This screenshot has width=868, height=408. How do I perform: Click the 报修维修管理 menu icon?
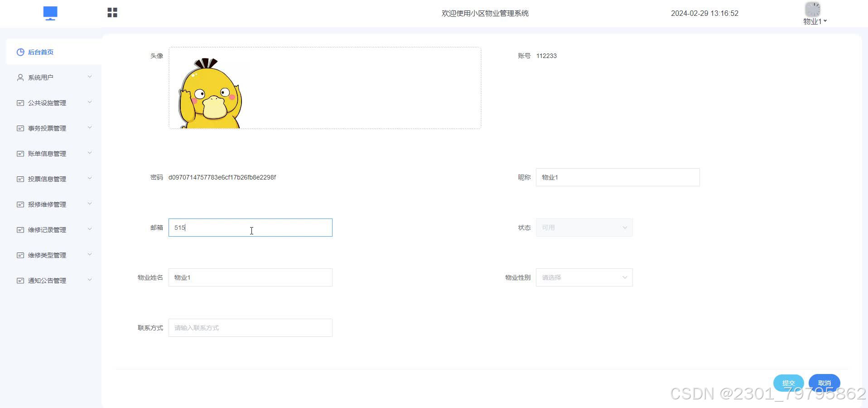click(x=20, y=204)
